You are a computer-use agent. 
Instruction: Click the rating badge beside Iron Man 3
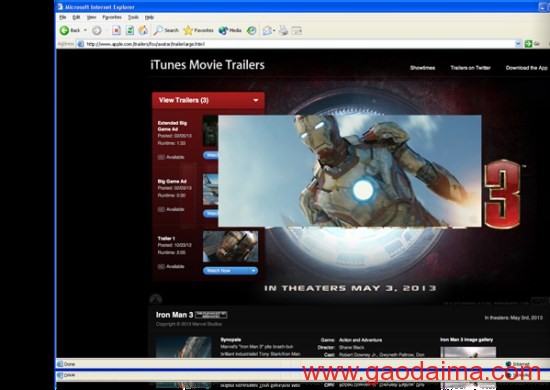211,315
